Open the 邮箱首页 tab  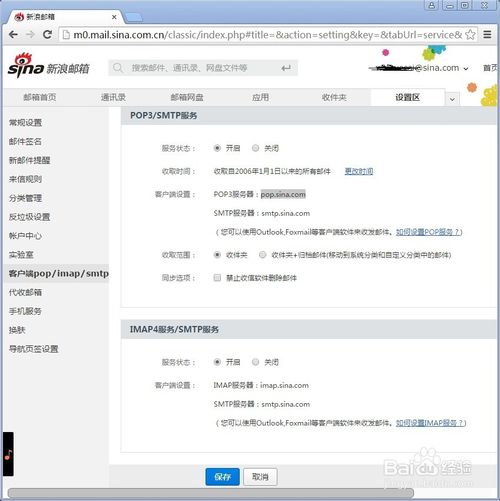pyautogui.click(x=40, y=97)
